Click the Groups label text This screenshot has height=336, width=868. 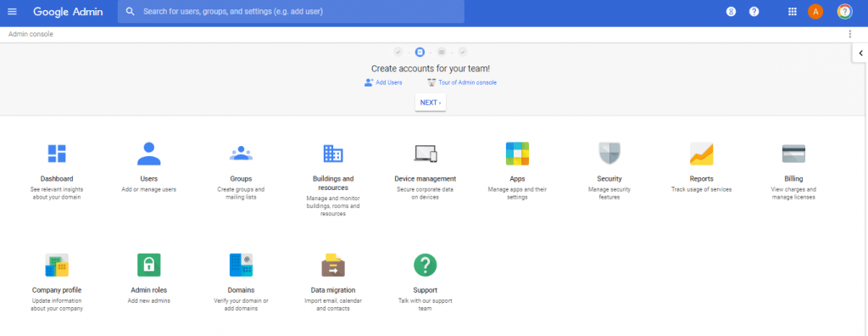(241, 179)
